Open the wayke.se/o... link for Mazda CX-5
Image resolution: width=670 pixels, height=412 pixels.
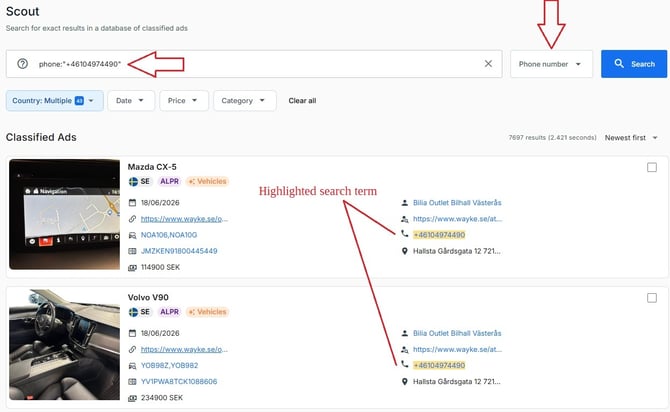click(x=184, y=219)
